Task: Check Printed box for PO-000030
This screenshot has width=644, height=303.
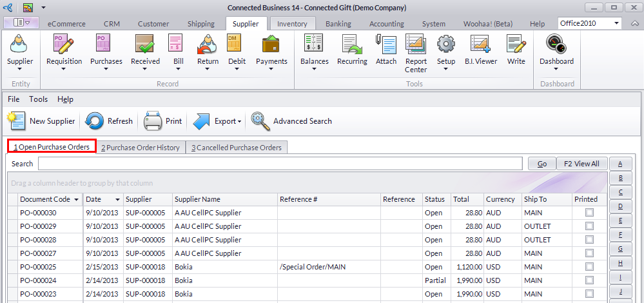Action: [x=589, y=213]
